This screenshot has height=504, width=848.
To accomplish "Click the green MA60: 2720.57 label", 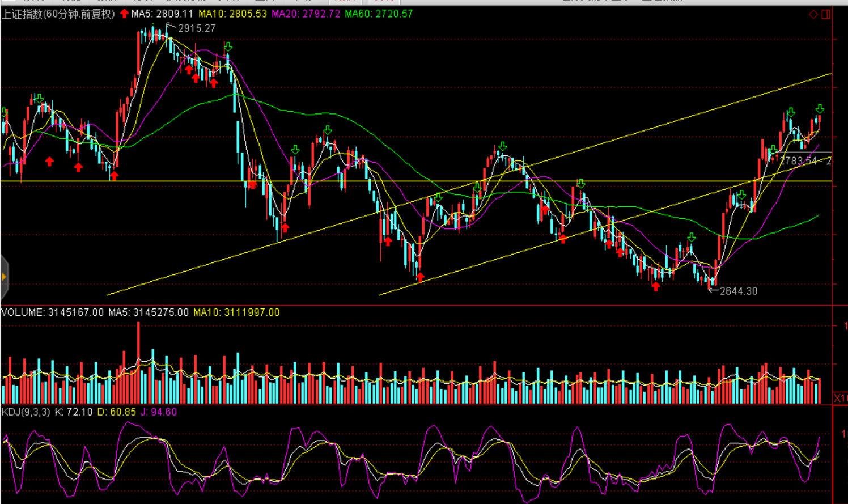I will 379,14.
